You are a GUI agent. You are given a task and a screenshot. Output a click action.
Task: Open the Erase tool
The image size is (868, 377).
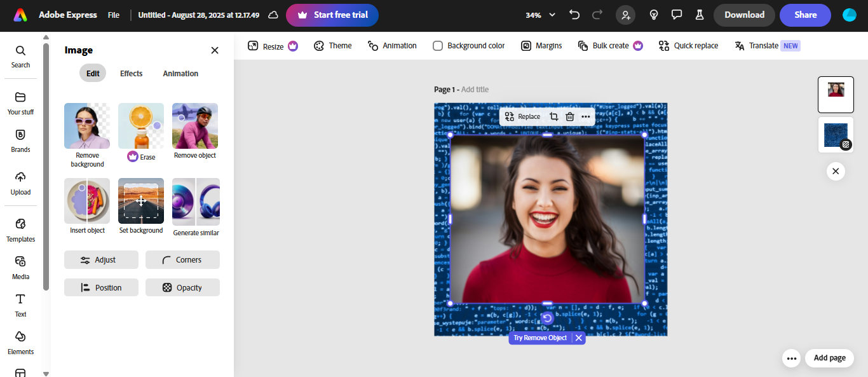(x=140, y=126)
